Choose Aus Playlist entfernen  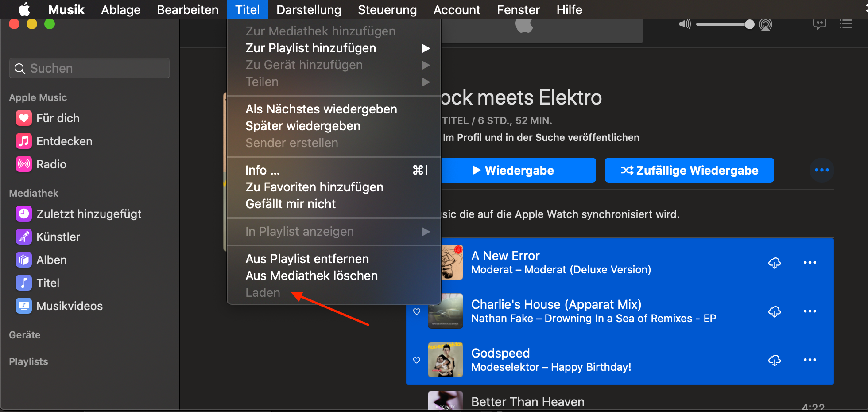(x=334, y=259)
